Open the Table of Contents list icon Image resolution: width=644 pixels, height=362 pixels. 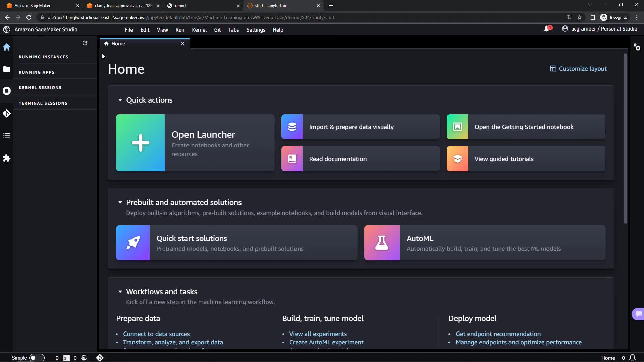coord(7,136)
